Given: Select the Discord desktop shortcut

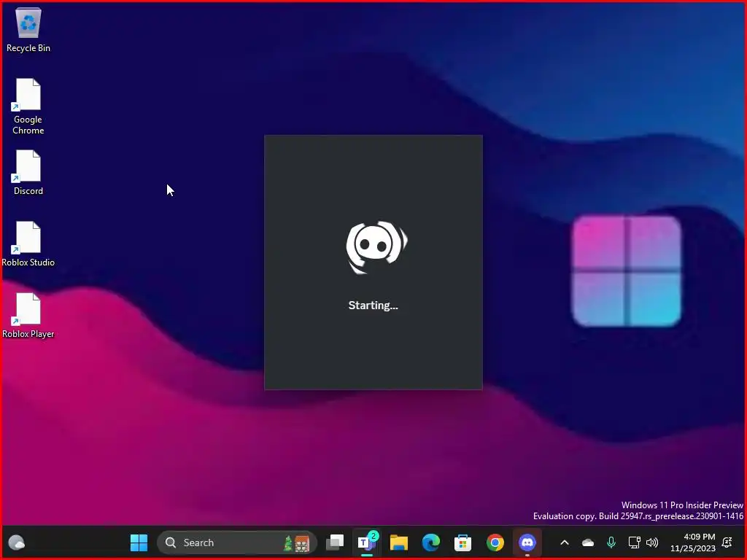Looking at the screenshot, I should pyautogui.click(x=28, y=172).
